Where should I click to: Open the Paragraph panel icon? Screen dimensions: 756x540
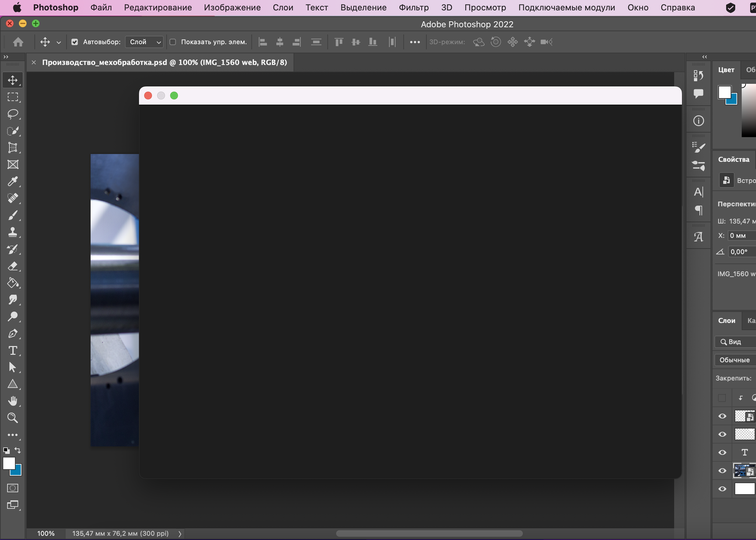pyautogui.click(x=699, y=210)
